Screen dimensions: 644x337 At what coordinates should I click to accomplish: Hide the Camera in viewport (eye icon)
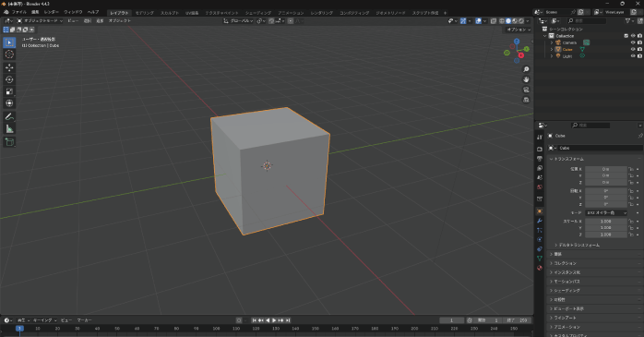[x=633, y=42]
